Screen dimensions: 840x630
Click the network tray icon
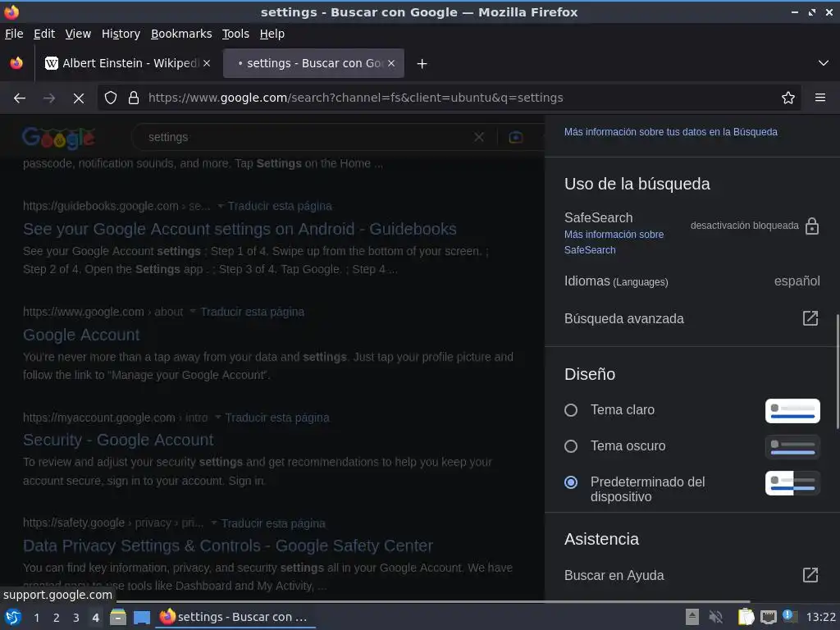pos(768,617)
